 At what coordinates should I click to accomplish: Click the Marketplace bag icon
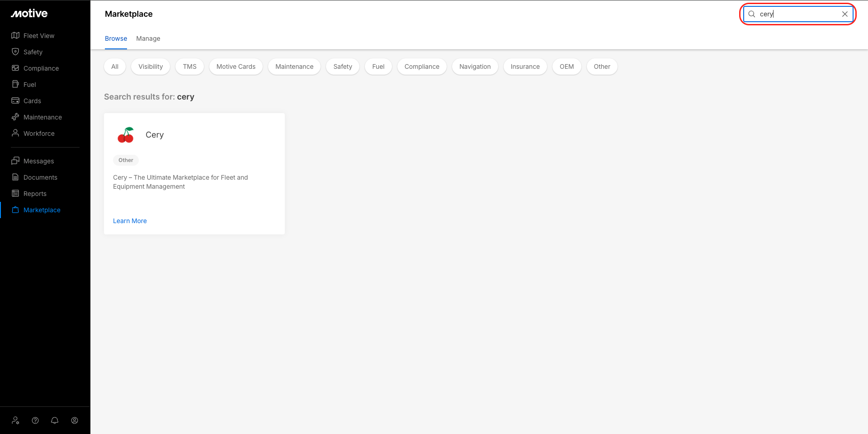tap(15, 210)
